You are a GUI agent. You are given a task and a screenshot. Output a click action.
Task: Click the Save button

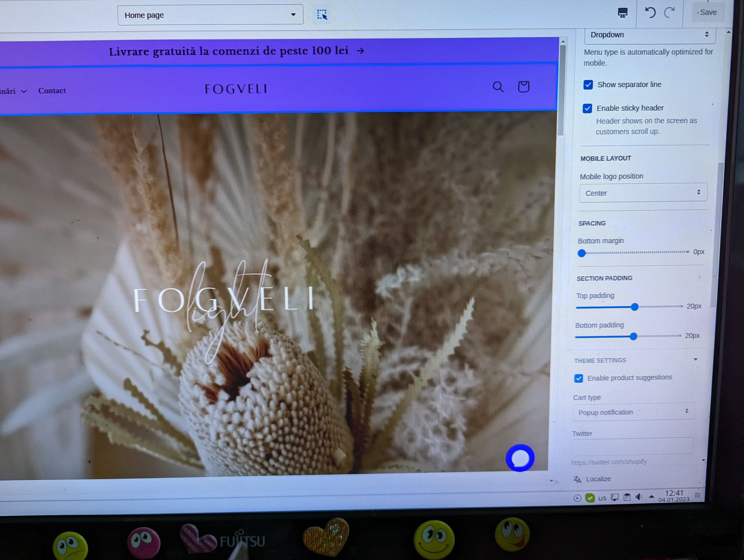(708, 12)
